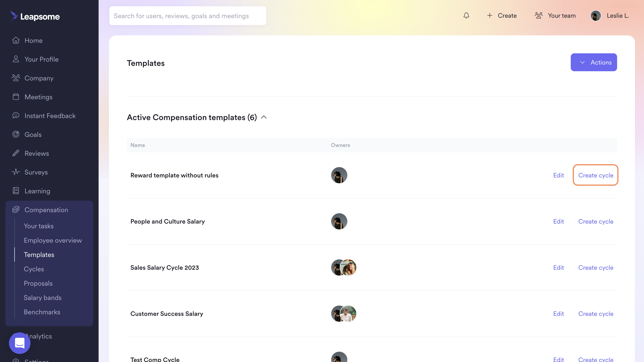Open the Learning book icon

pos(16,191)
